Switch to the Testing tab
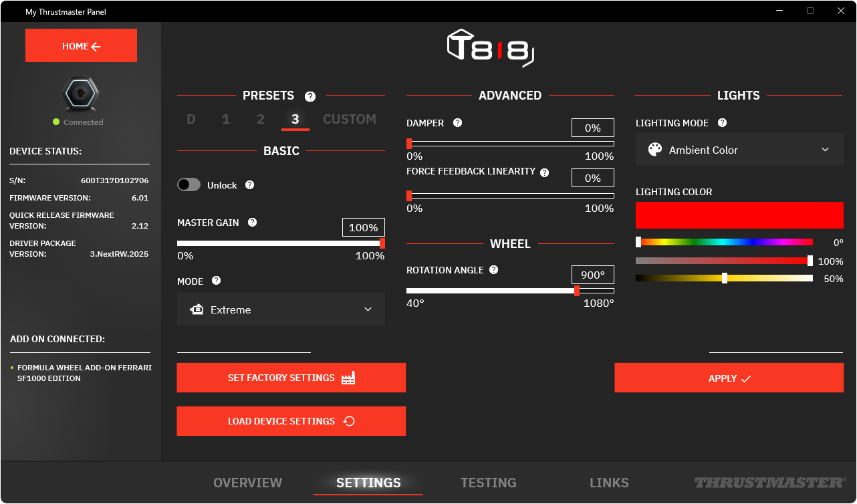 pos(488,483)
